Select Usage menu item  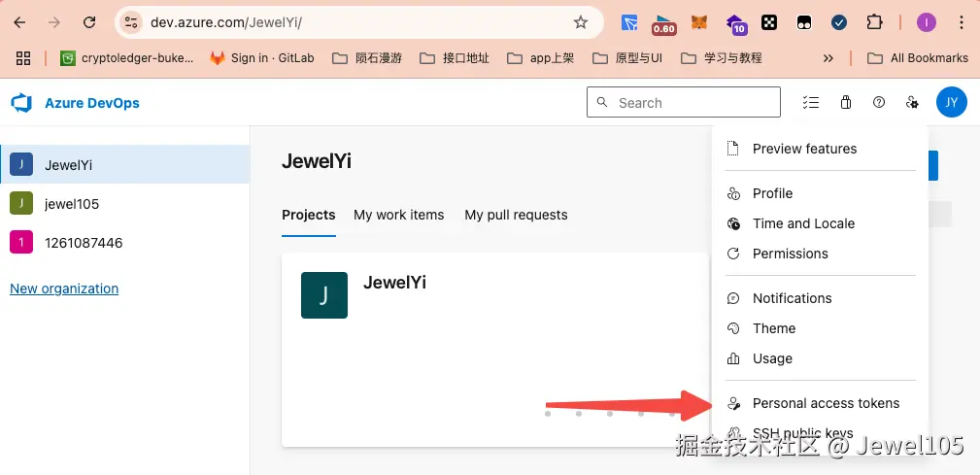click(x=820, y=358)
